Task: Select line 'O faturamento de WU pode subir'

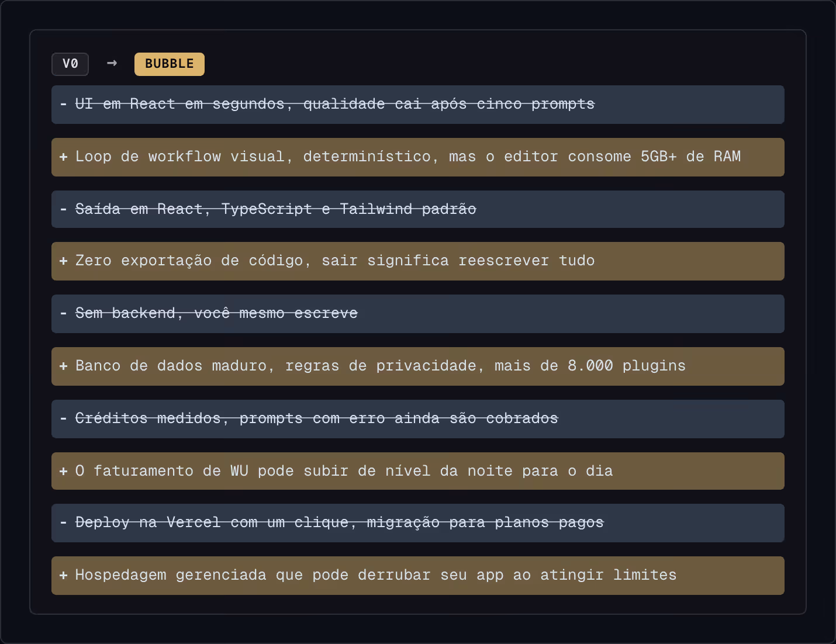Action: [418, 471]
